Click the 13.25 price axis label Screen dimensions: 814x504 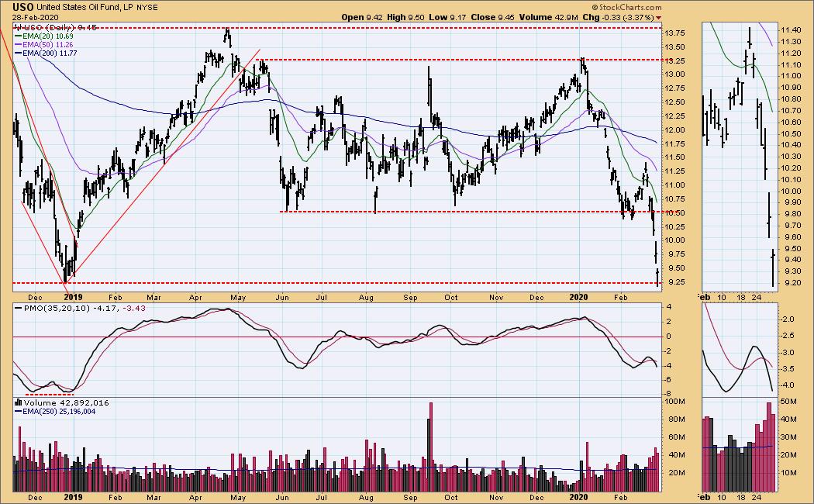point(675,60)
